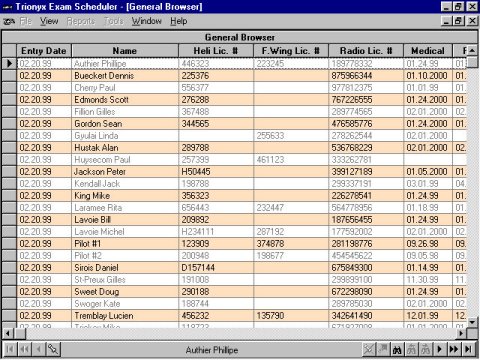The width and height of the screenshot is (480, 360).
Task: Click the rewind page-back double arrow
Action: [x=24, y=349]
